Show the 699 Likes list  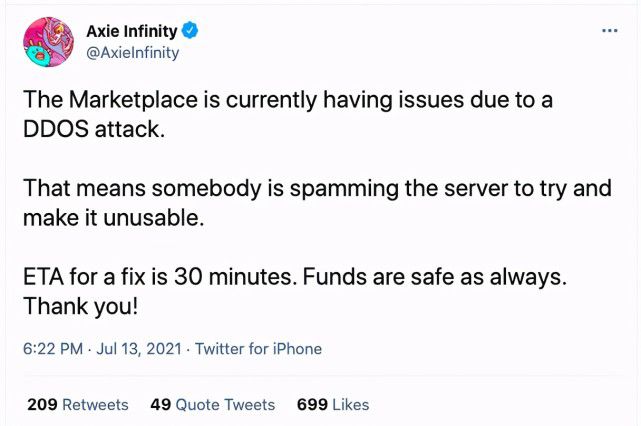(333, 405)
